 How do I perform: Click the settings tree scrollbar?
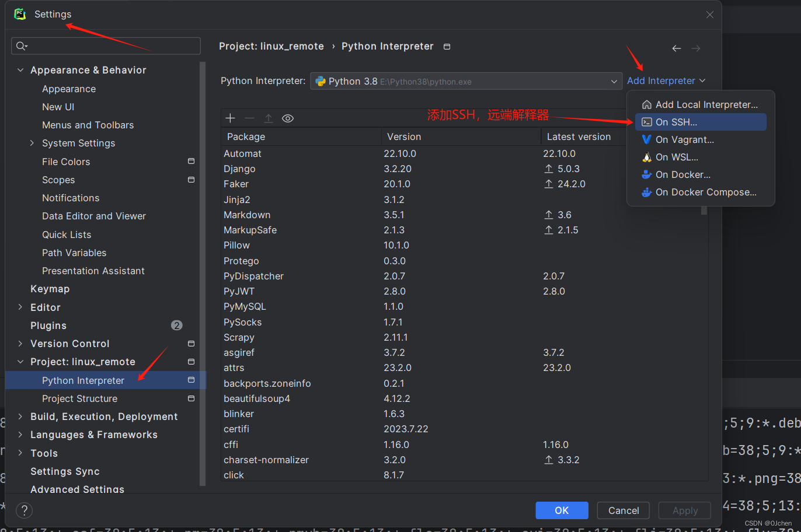tap(203, 273)
